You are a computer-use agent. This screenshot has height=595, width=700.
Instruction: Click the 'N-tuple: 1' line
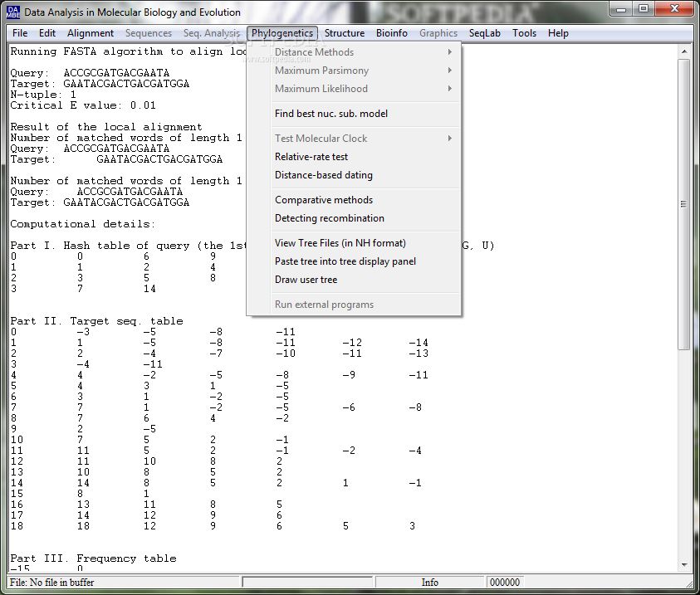(x=43, y=95)
